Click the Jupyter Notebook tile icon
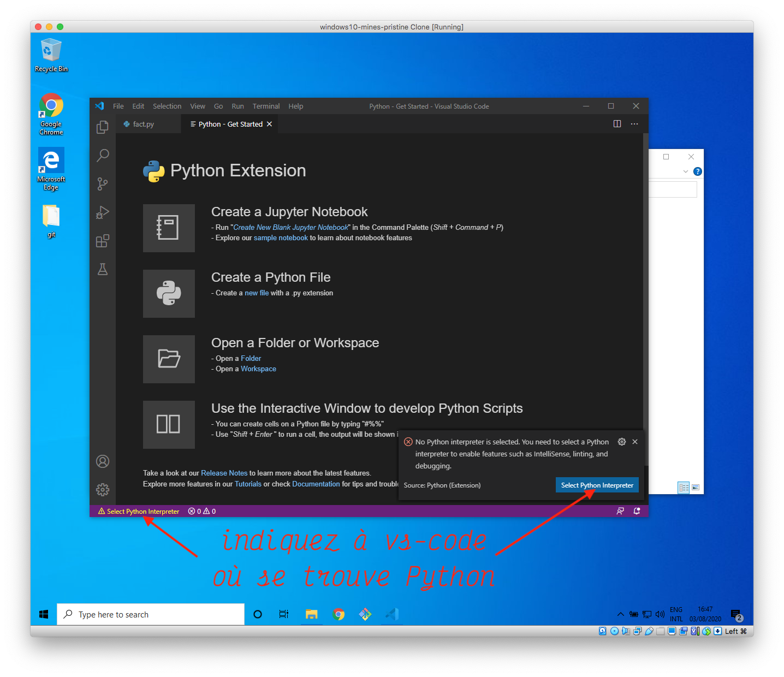 [169, 228]
